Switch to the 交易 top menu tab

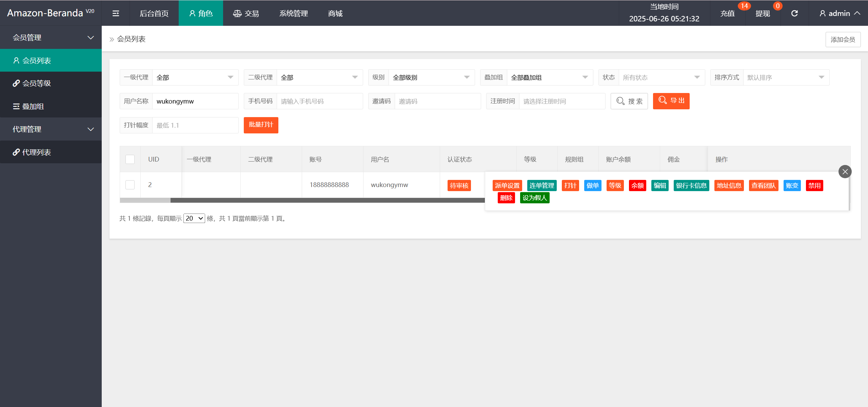point(246,13)
